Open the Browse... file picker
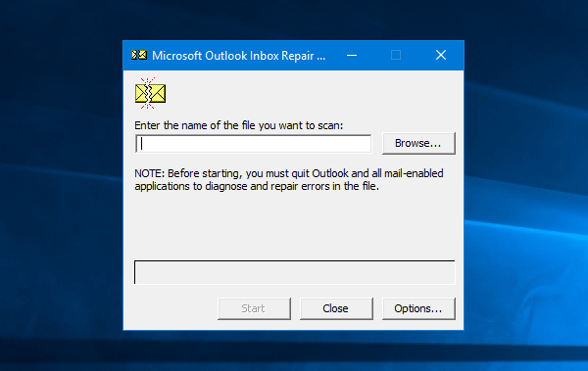The width and height of the screenshot is (588, 371). click(418, 143)
